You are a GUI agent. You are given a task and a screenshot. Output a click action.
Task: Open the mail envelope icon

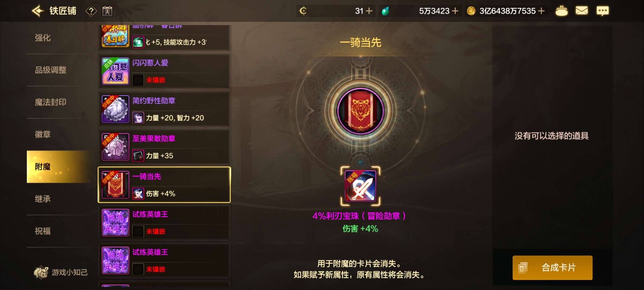[582, 11]
